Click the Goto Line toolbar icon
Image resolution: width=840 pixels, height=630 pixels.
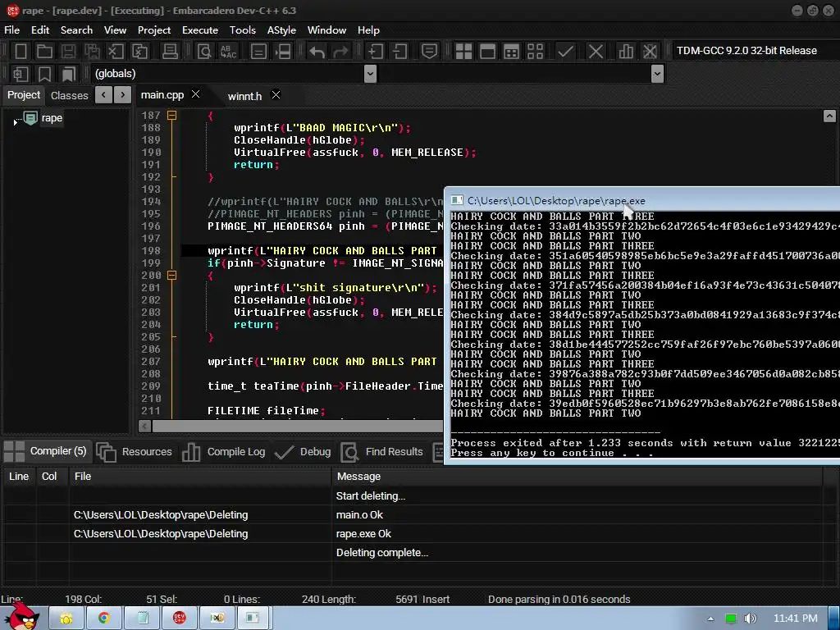point(283,52)
